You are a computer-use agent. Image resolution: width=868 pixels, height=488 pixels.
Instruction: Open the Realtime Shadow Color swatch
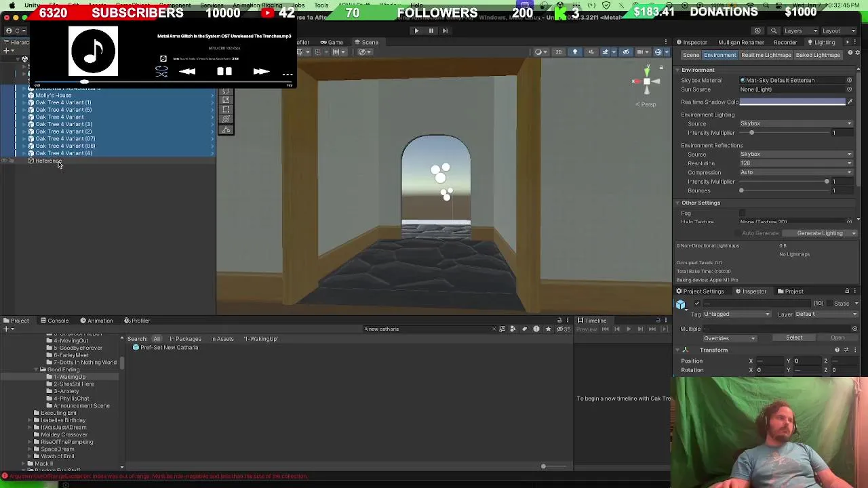792,102
